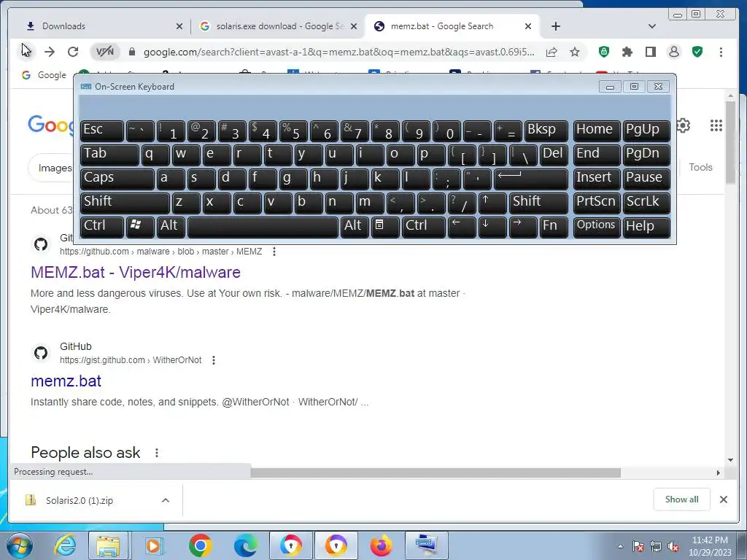Image resolution: width=747 pixels, height=560 pixels.
Task: Open Firefox from the taskbar
Action: click(x=381, y=545)
